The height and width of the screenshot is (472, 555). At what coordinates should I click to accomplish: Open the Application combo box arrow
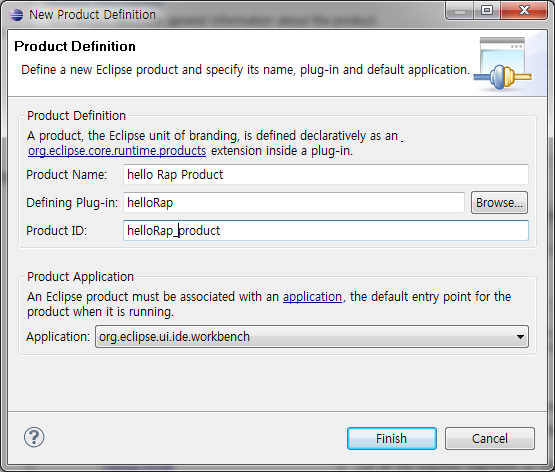[520, 337]
